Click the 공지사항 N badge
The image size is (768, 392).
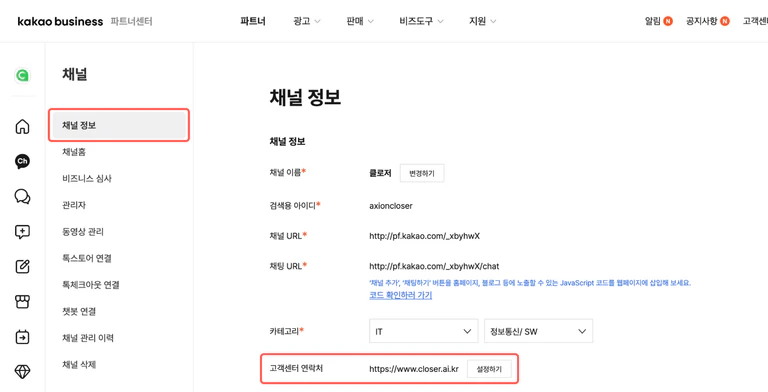(724, 21)
